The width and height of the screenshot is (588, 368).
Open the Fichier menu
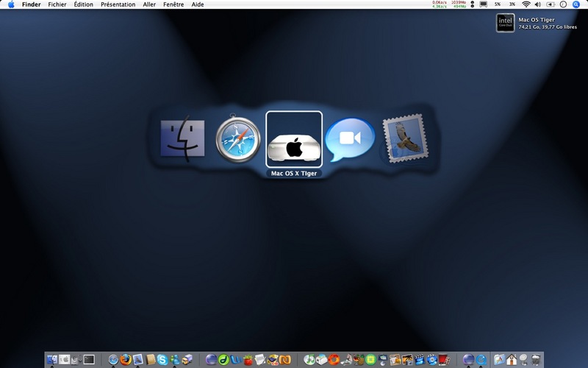pyautogui.click(x=57, y=4)
